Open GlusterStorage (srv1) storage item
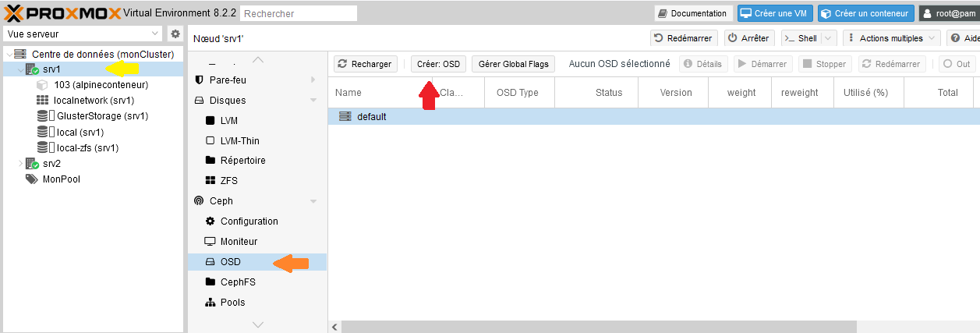The width and height of the screenshot is (980, 333). click(102, 116)
